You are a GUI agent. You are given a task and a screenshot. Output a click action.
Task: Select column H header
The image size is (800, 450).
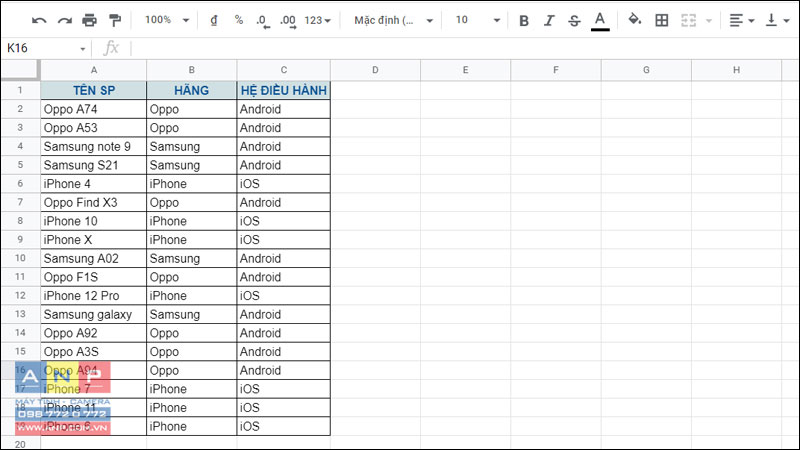point(736,70)
